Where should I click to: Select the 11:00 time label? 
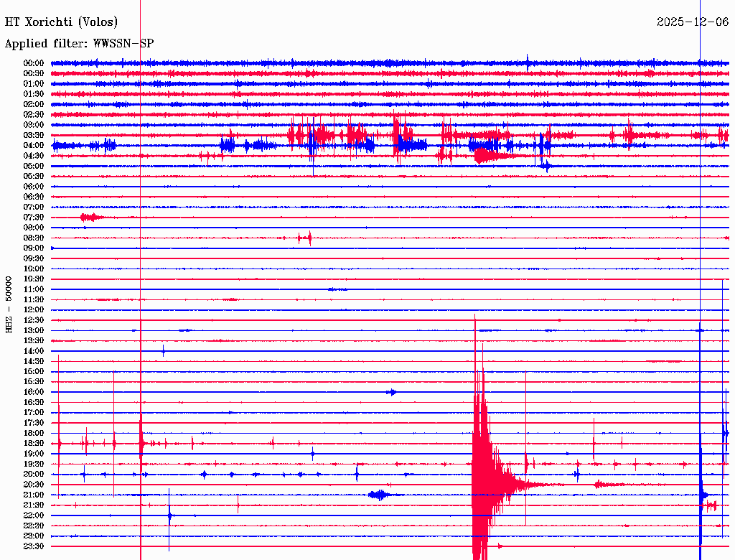click(x=34, y=289)
